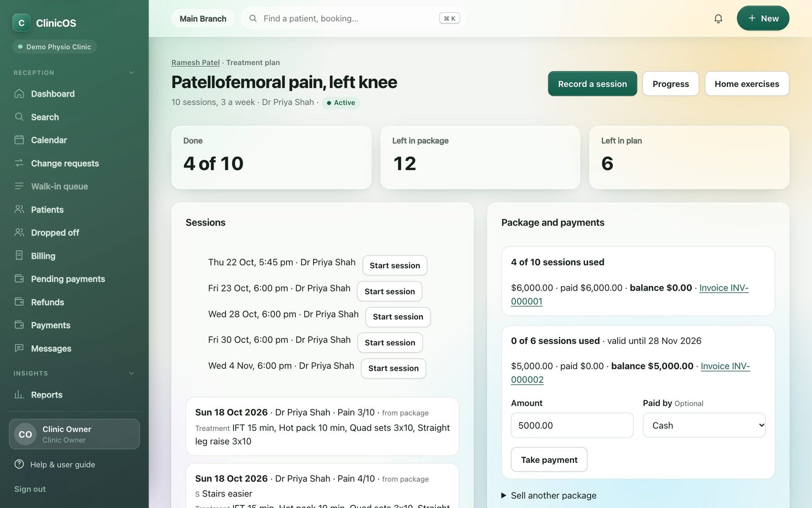Click the Pending payments wallet icon

coord(19,278)
